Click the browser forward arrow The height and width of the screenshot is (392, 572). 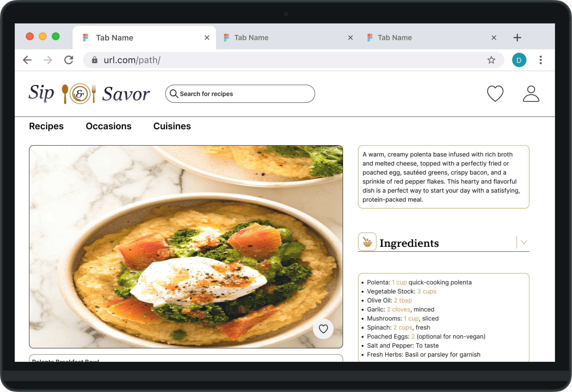[48, 60]
